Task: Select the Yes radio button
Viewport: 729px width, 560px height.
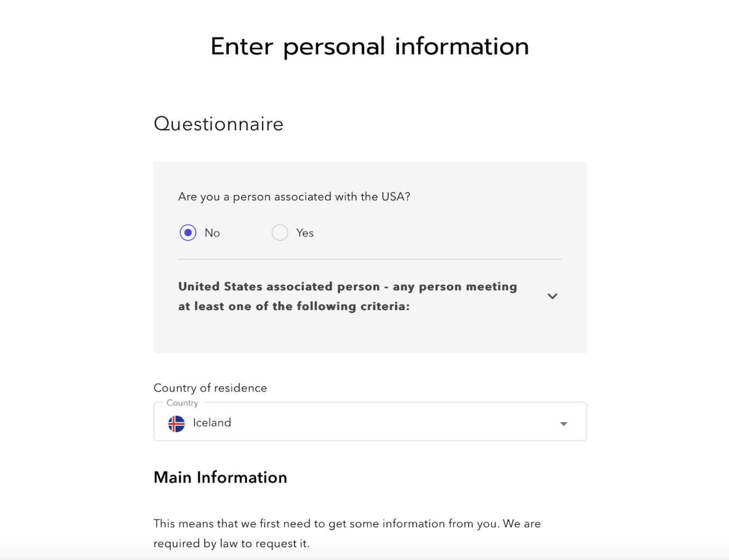Action: [280, 233]
